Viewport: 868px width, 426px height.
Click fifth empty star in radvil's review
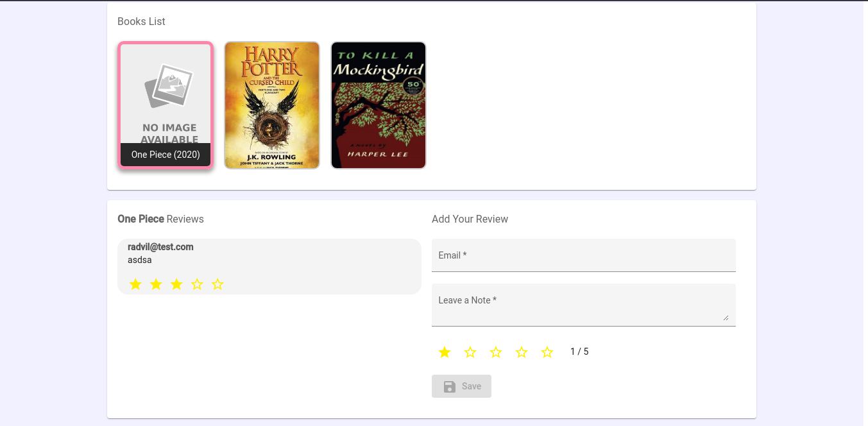(217, 284)
